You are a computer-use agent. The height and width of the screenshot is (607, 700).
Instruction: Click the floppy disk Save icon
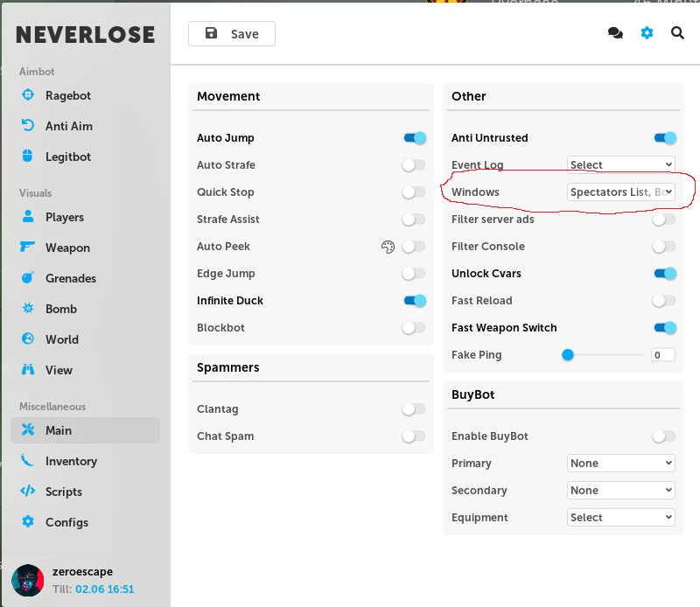(211, 33)
